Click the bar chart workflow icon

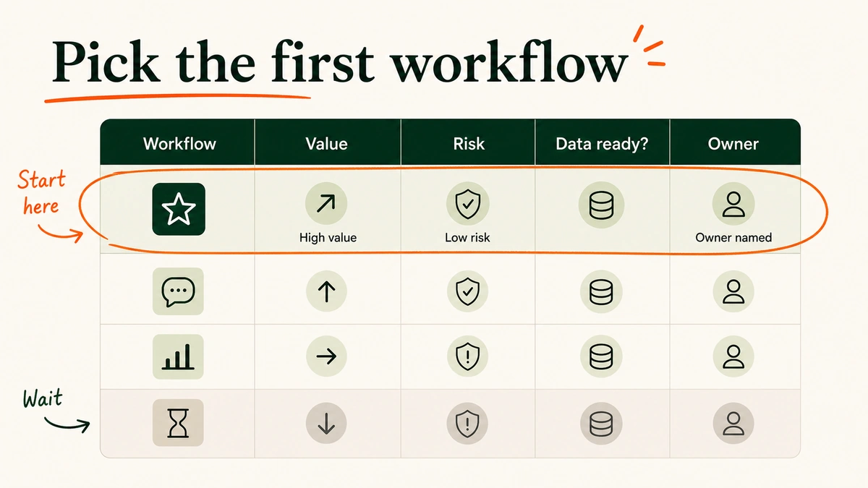click(x=178, y=356)
